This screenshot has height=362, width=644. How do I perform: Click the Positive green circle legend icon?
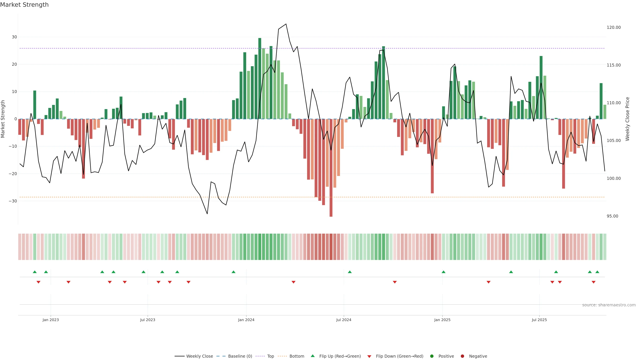tap(432, 356)
